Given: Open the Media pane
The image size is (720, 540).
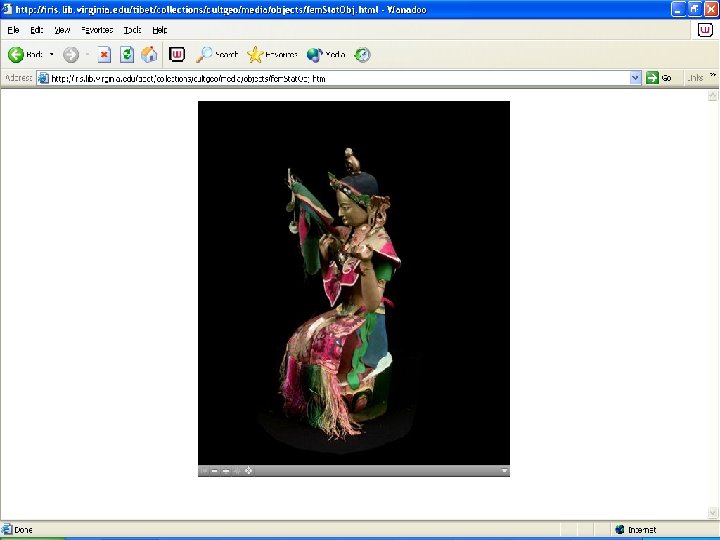Looking at the screenshot, I should [x=326, y=55].
